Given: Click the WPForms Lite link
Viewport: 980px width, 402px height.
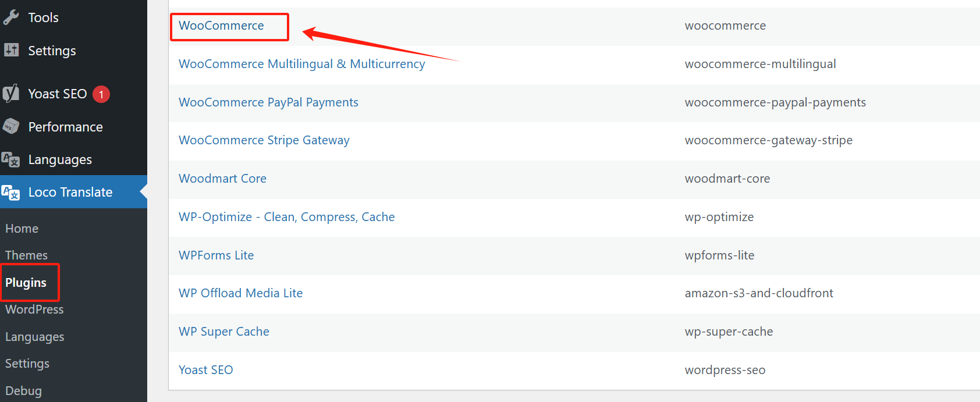Looking at the screenshot, I should pyautogui.click(x=216, y=255).
